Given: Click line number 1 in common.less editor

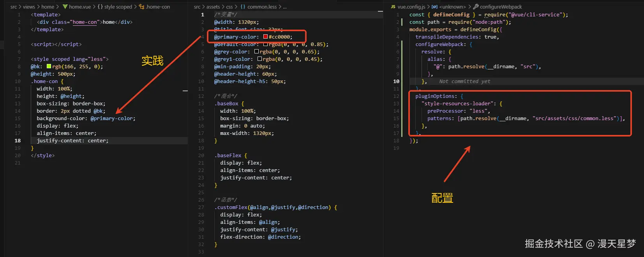Looking at the screenshot, I should point(203,14).
